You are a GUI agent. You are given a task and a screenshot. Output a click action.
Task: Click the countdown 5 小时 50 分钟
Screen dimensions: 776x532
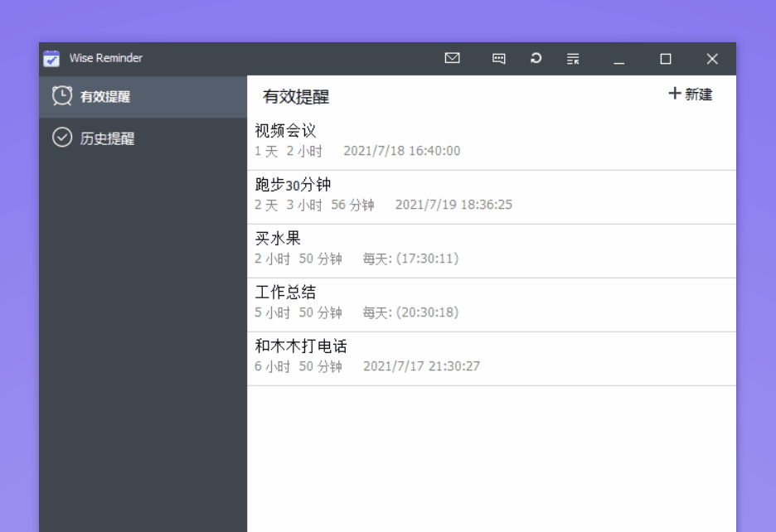point(298,312)
